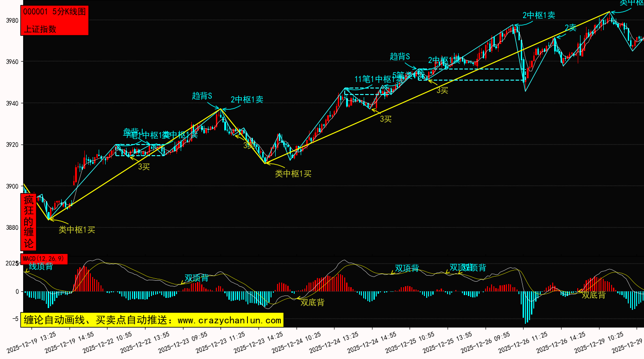
Task: Click the 3900 price level on axis
Action: (12, 186)
